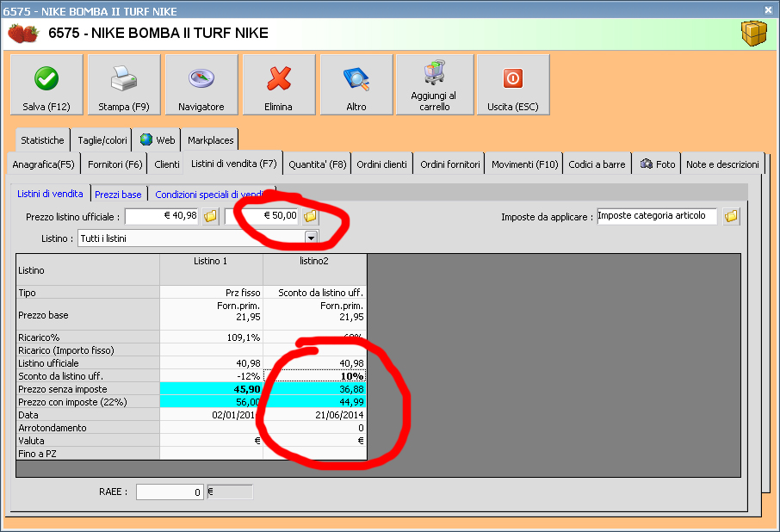Open the Ordini clienti tab
780x532 pixels.
tap(381, 164)
